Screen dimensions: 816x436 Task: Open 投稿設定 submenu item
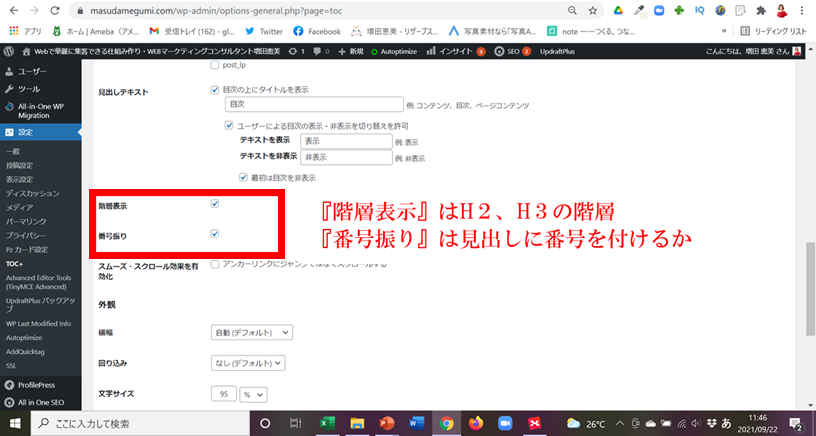point(19,165)
